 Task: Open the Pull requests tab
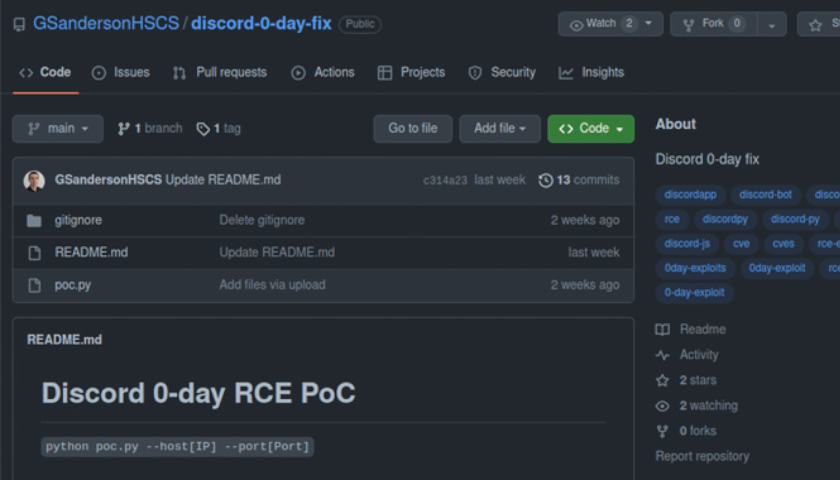point(220,72)
